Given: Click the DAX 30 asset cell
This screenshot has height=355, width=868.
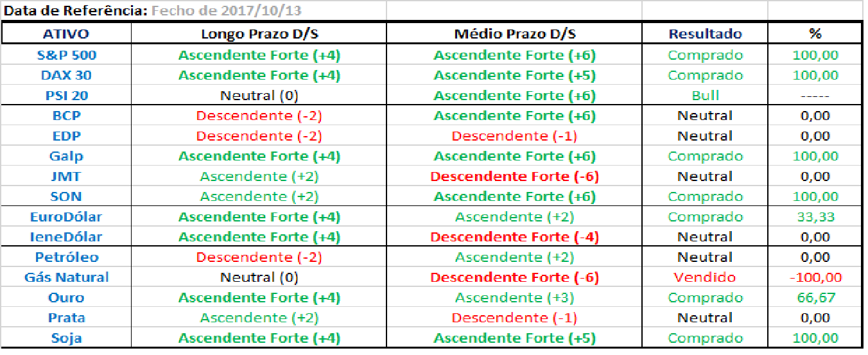Looking at the screenshot, I should tap(66, 75).
